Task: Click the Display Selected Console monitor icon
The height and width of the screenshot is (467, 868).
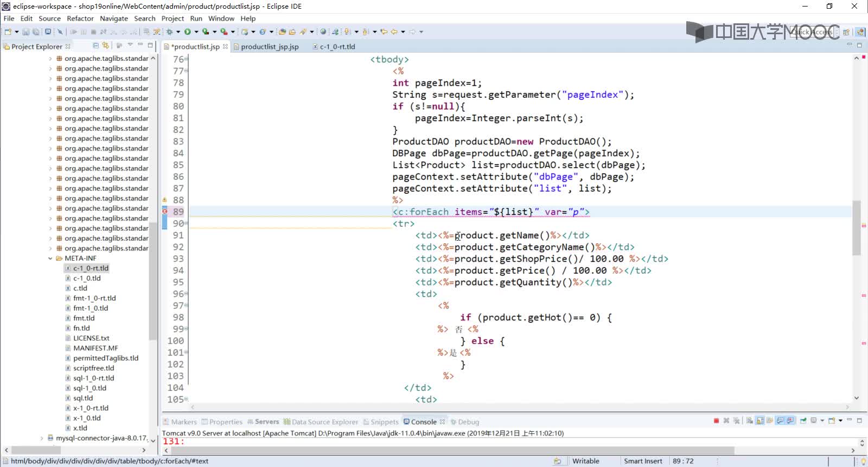Action: pos(813,421)
